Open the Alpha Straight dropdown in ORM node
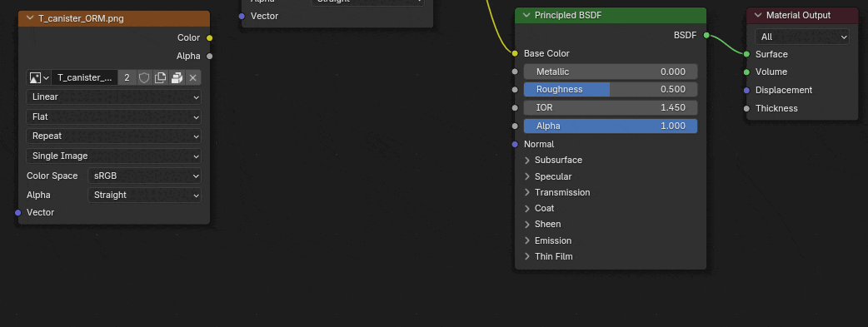The height and width of the screenshot is (327, 868). point(144,195)
